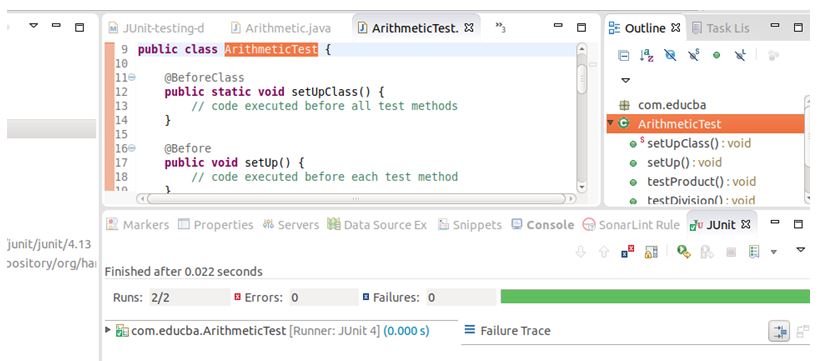Click the Failure Trace header label

515,331
